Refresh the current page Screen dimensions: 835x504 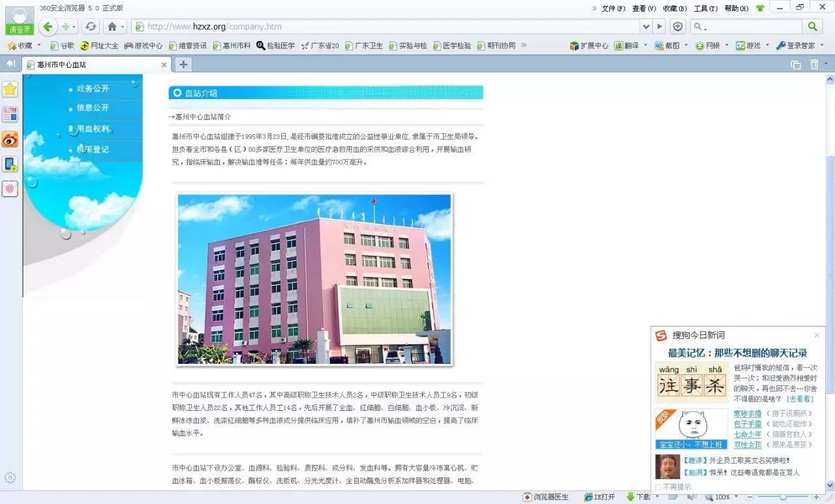[x=91, y=26]
